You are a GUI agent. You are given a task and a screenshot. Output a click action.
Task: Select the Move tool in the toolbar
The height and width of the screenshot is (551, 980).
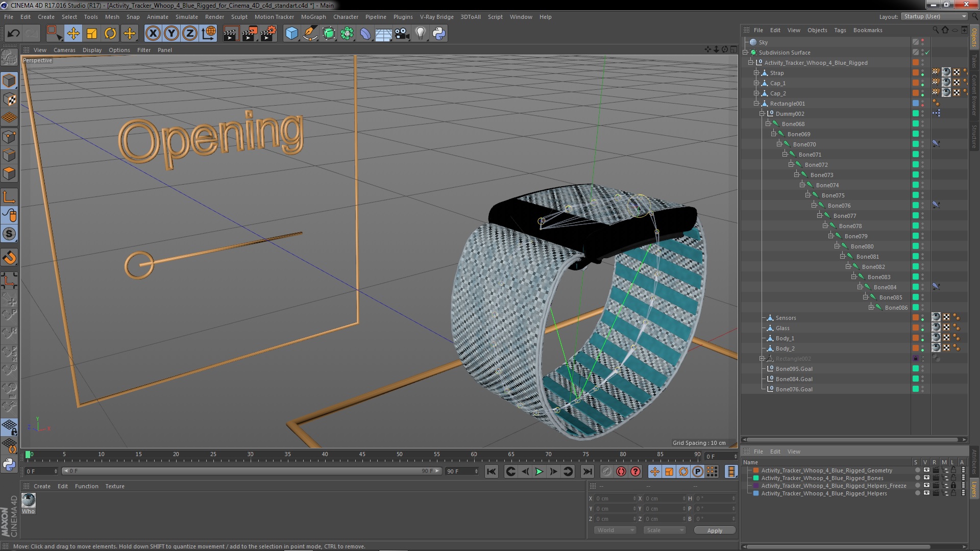point(73,34)
